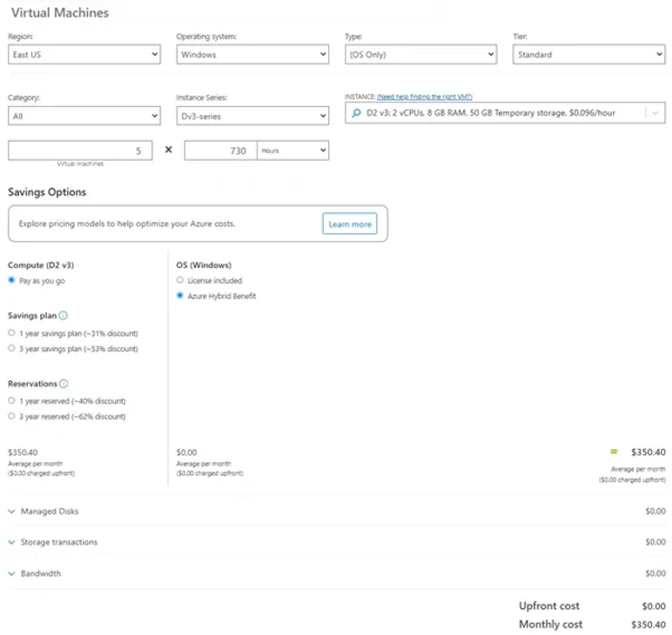Select 3 year reserved option
This screenshot has height=635, width=672.
pyautogui.click(x=11, y=416)
